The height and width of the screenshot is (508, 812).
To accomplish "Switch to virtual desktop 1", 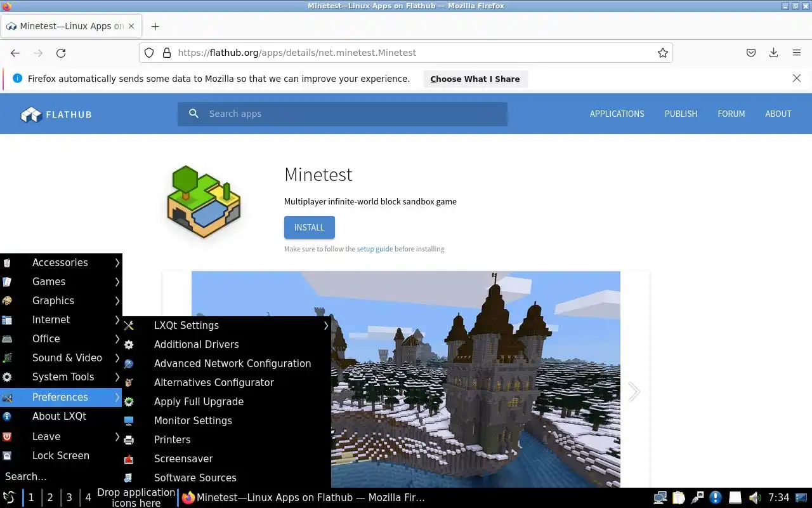I will click(x=31, y=497).
